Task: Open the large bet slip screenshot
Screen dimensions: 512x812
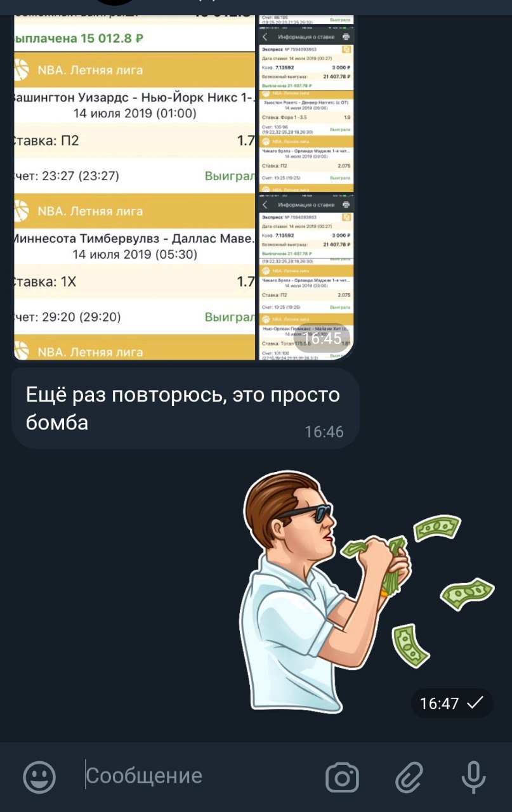Action: pyautogui.click(x=134, y=188)
